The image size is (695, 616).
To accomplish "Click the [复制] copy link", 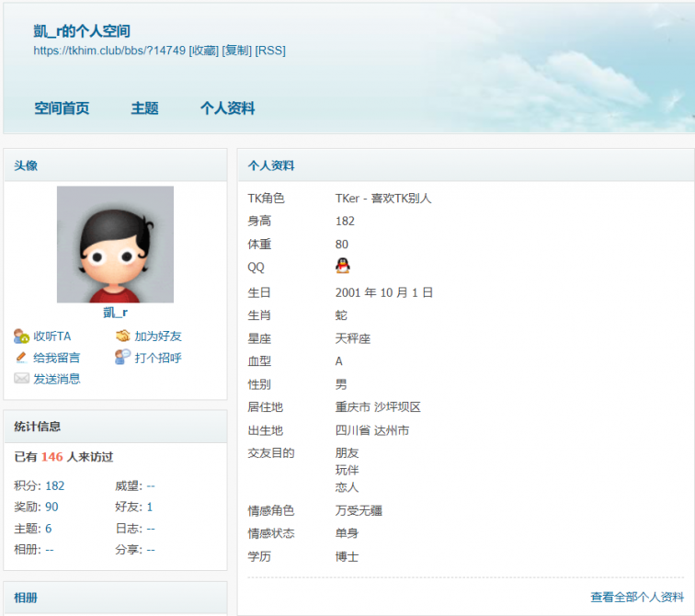I will (x=236, y=51).
